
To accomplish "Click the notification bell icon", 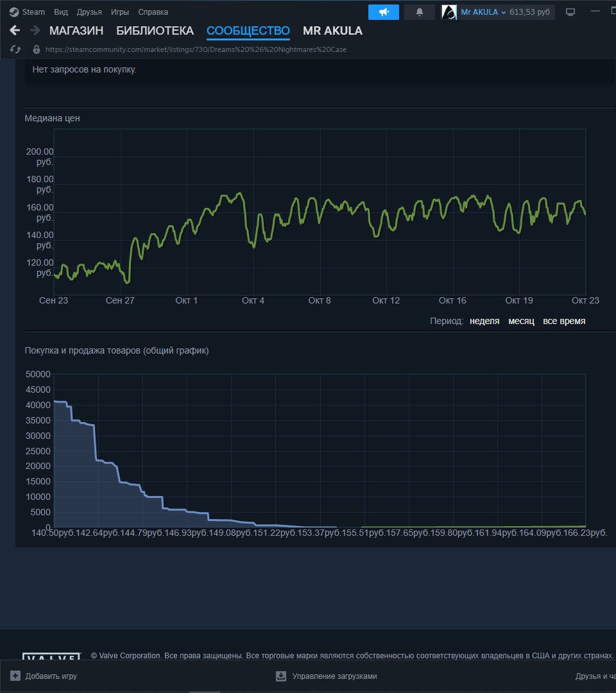I will click(420, 12).
